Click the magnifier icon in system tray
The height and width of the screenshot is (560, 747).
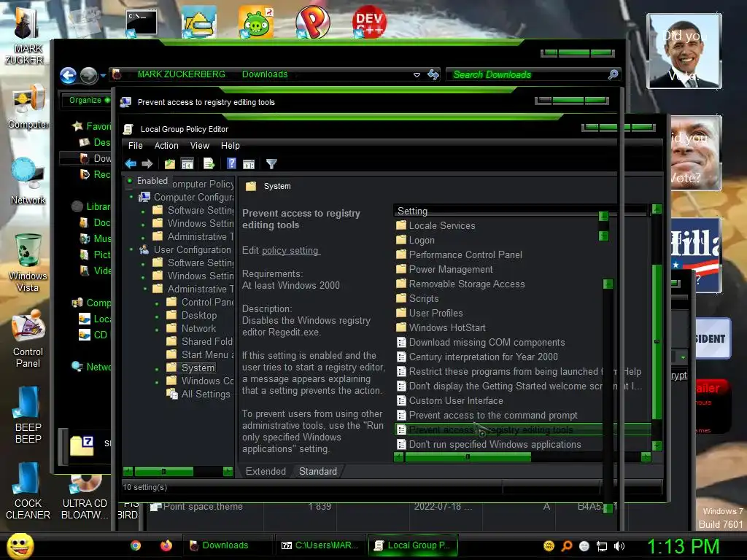[567, 546]
